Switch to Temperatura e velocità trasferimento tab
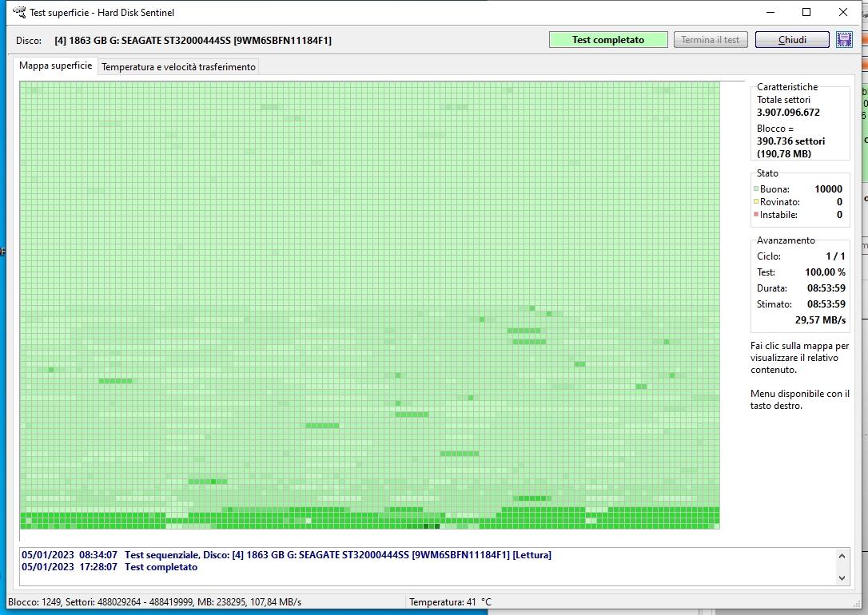This screenshot has height=615, width=868. [178, 67]
